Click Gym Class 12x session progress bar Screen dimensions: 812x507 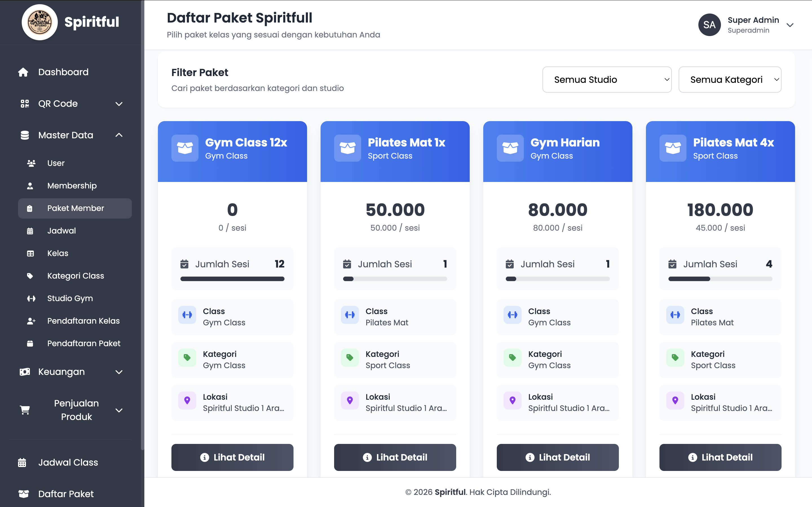click(232, 279)
